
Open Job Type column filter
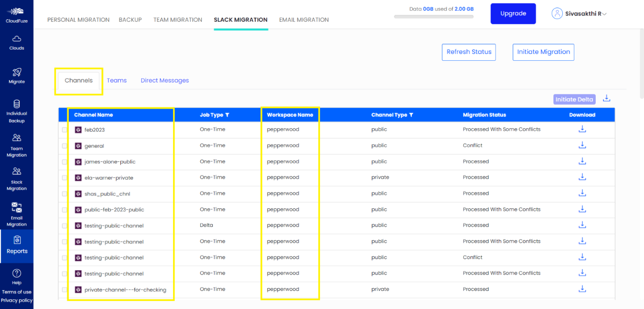[227, 115]
